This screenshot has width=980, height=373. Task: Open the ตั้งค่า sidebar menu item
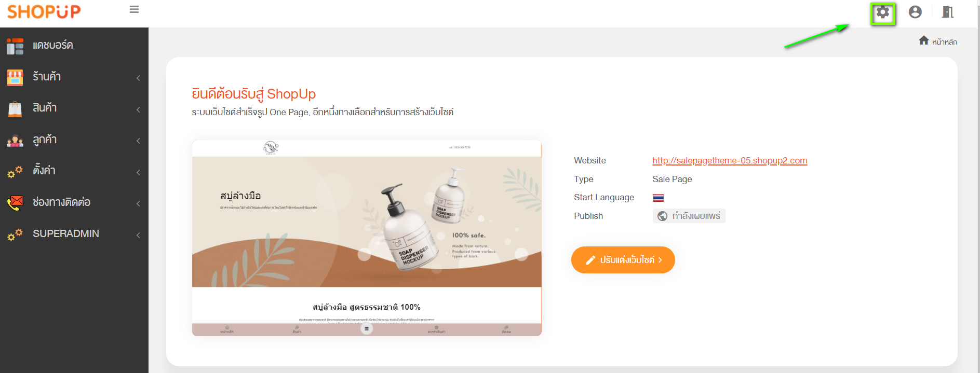pyautogui.click(x=74, y=171)
